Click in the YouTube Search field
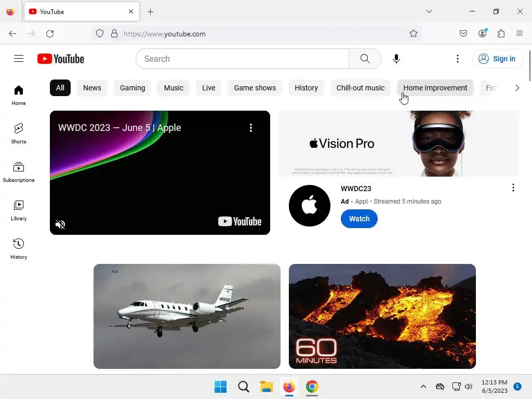This screenshot has height=399, width=532. 242,59
